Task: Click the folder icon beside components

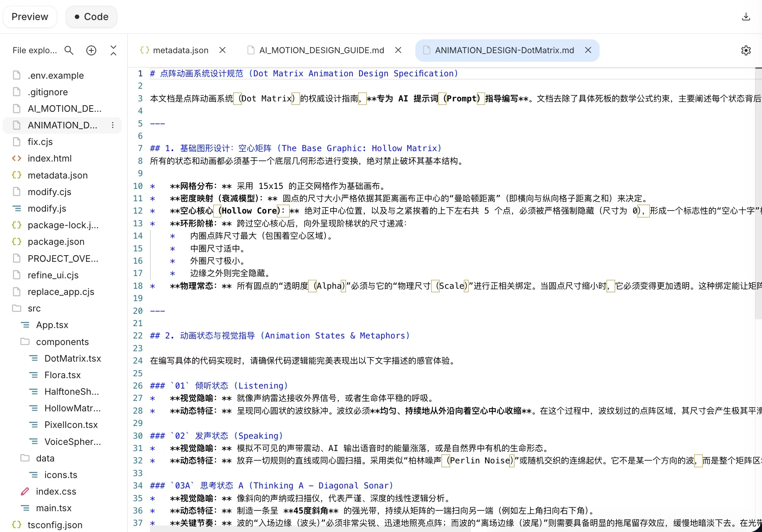Action: click(x=25, y=341)
